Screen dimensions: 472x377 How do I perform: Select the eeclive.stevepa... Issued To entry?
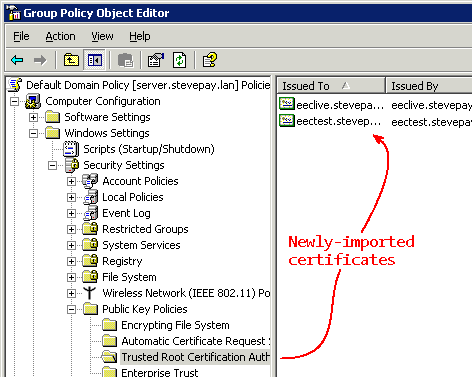tap(340, 105)
